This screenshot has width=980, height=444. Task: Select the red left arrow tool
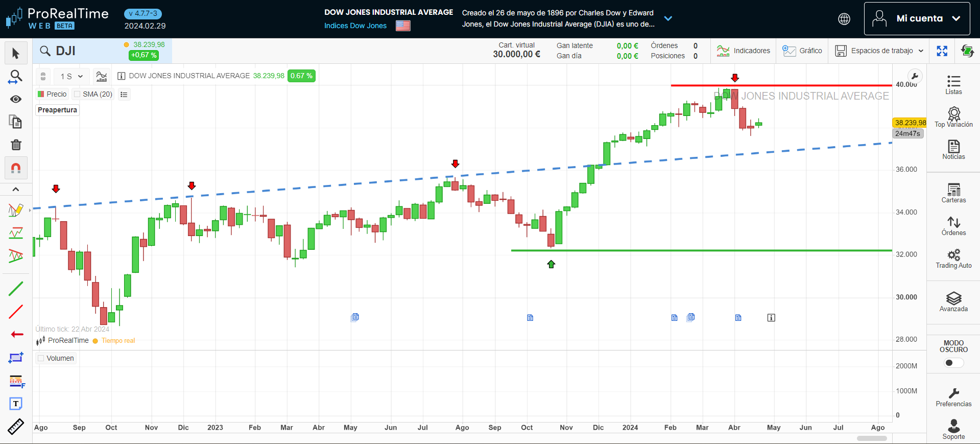pos(17,335)
